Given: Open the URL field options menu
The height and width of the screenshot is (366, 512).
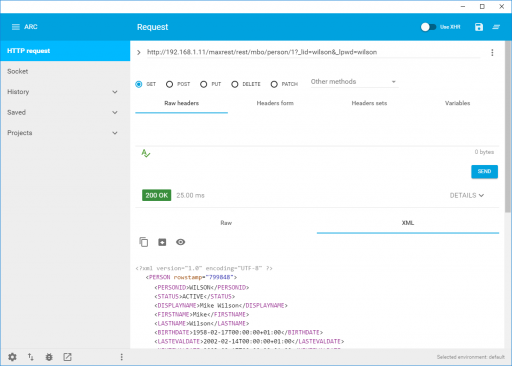Looking at the screenshot, I should (492, 53).
